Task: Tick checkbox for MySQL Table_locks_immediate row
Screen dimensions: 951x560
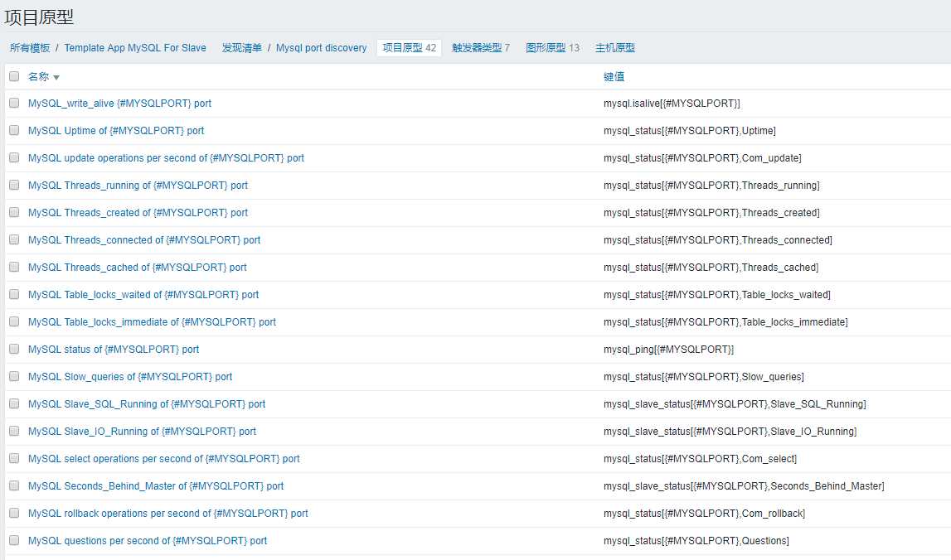Action: (14, 321)
